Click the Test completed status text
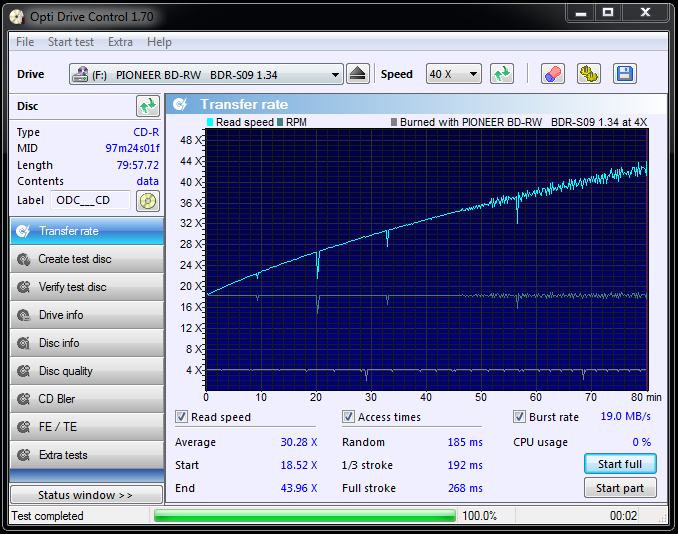 tap(48, 516)
